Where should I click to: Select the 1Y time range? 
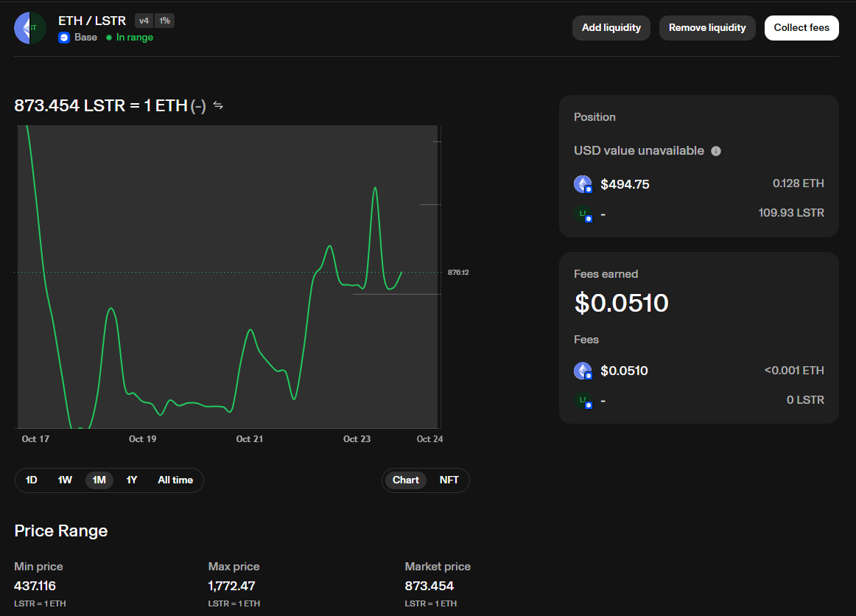click(132, 480)
